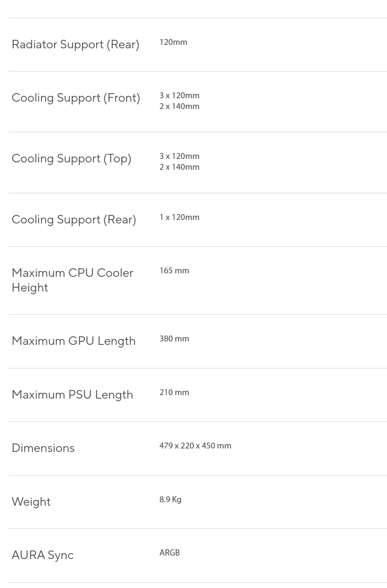Screen dimensions: 387x588
Task: Click the Radiator Support (Rear) label
Action: point(75,44)
